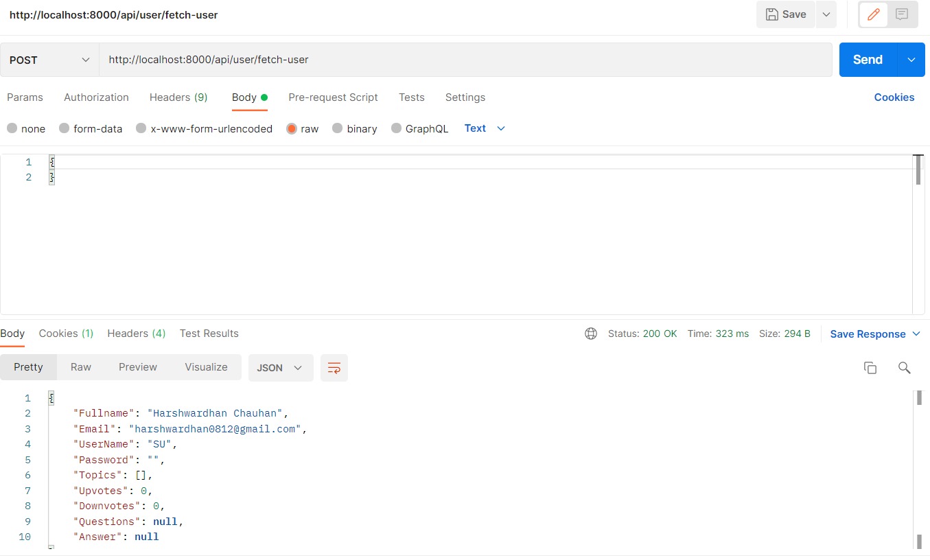Image resolution: width=930 pixels, height=560 pixels.
Task: Open the Pre-request Script tab
Action: 333,97
